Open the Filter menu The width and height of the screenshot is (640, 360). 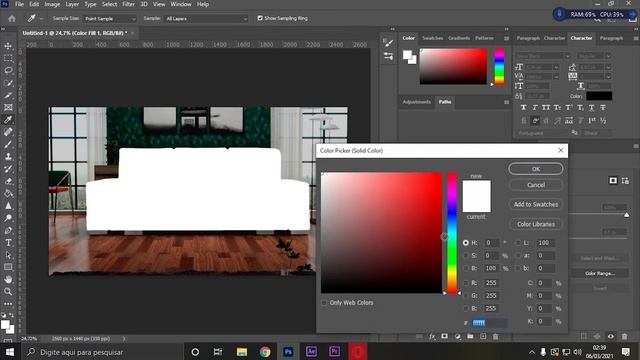[x=129, y=4]
